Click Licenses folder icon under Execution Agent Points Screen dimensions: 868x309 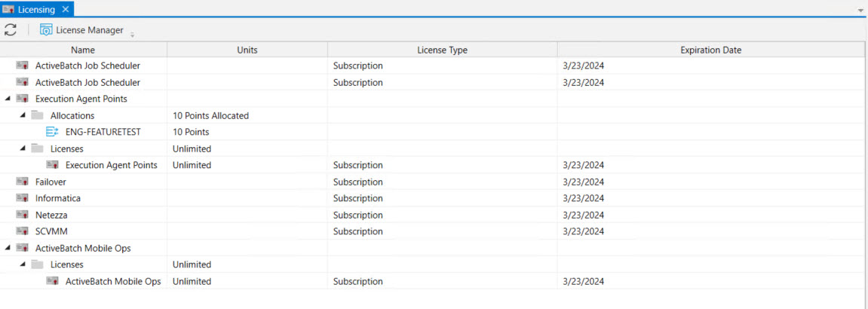pos(37,148)
